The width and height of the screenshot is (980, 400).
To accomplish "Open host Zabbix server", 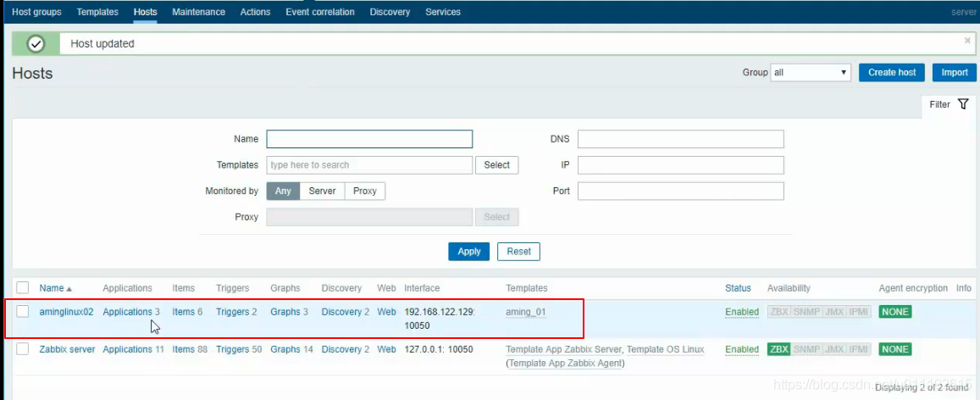I will coord(67,349).
